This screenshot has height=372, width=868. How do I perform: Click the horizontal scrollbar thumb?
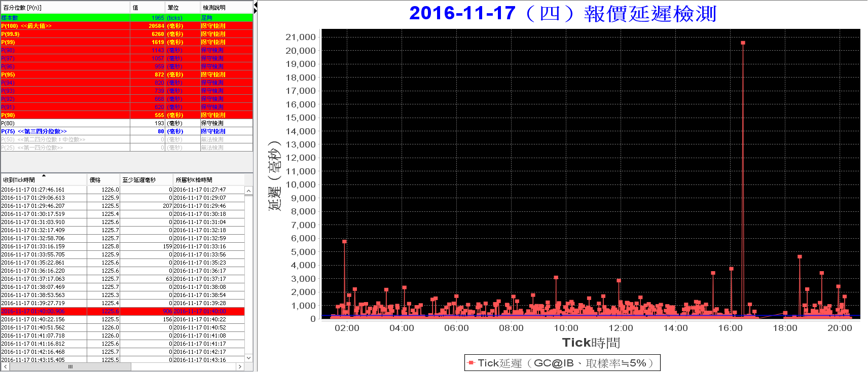click(x=70, y=366)
